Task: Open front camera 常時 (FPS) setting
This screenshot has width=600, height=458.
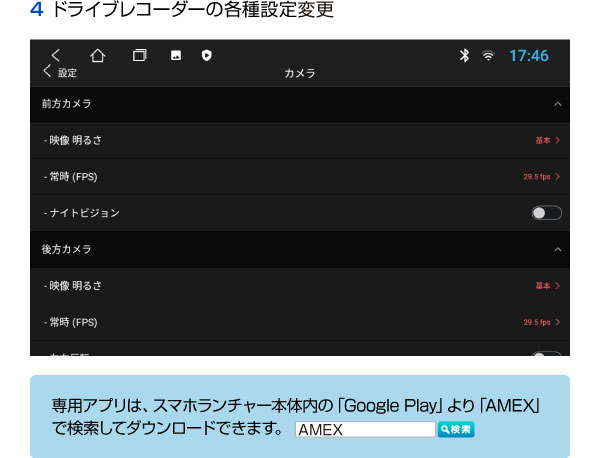Action: (x=300, y=177)
